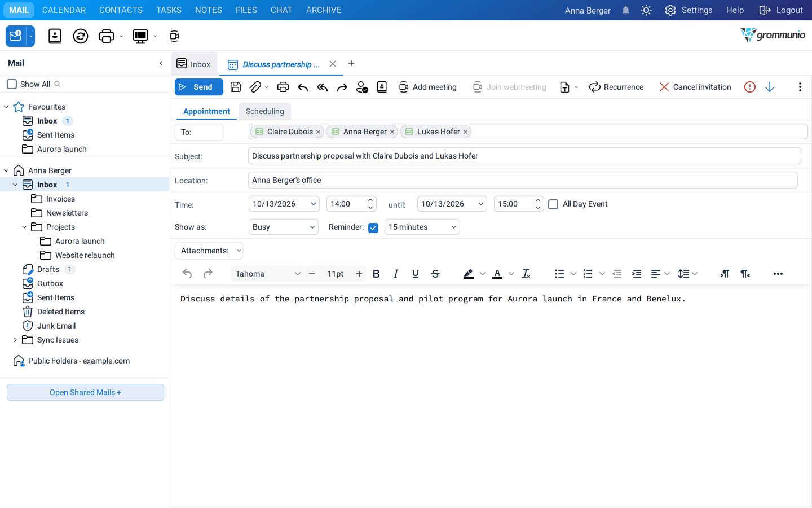Apply underline formatting in the editor
This screenshot has height=508, width=812.
pos(416,274)
